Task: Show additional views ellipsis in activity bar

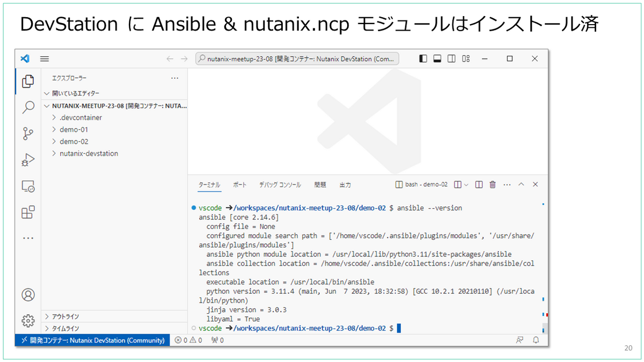Action: tap(28, 238)
